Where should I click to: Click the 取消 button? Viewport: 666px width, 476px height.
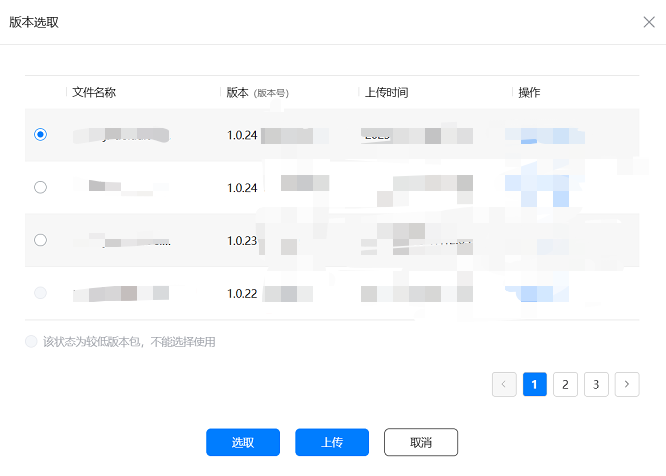[x=421, y=442]
